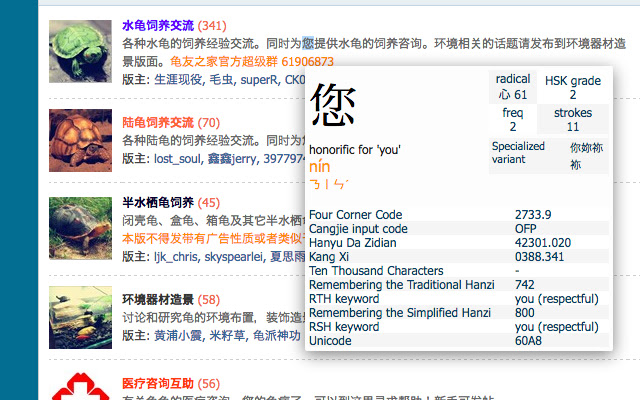The image size is (640, 400).
Task: Click the highlighted 您 character in description
Action: [308, 43]
